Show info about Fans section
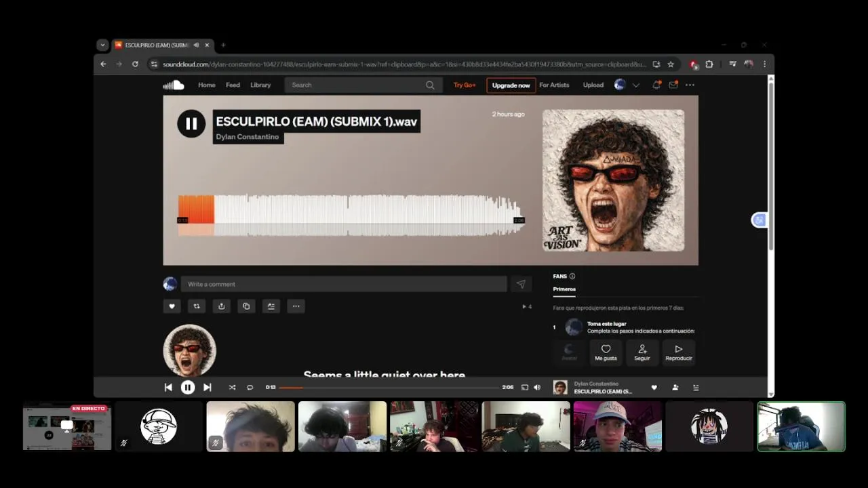Viewport: 868px width, 488px height. (572, 276)
